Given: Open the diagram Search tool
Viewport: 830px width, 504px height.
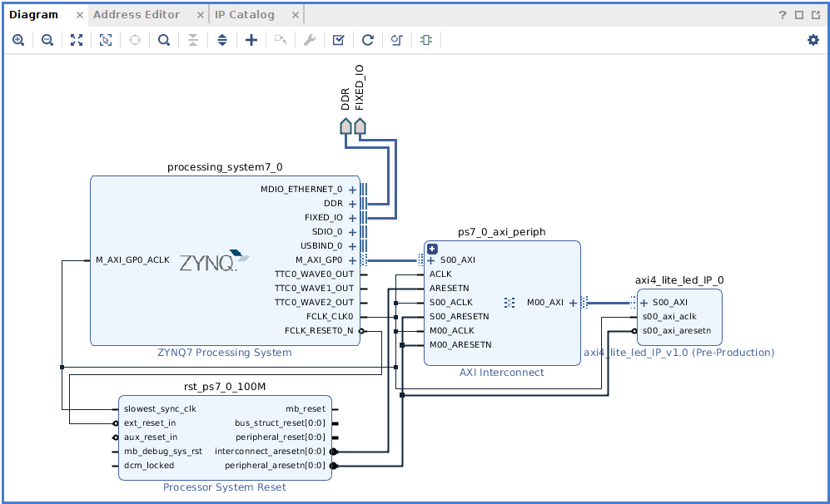Looking at the screenshot, I should (163, 39).
